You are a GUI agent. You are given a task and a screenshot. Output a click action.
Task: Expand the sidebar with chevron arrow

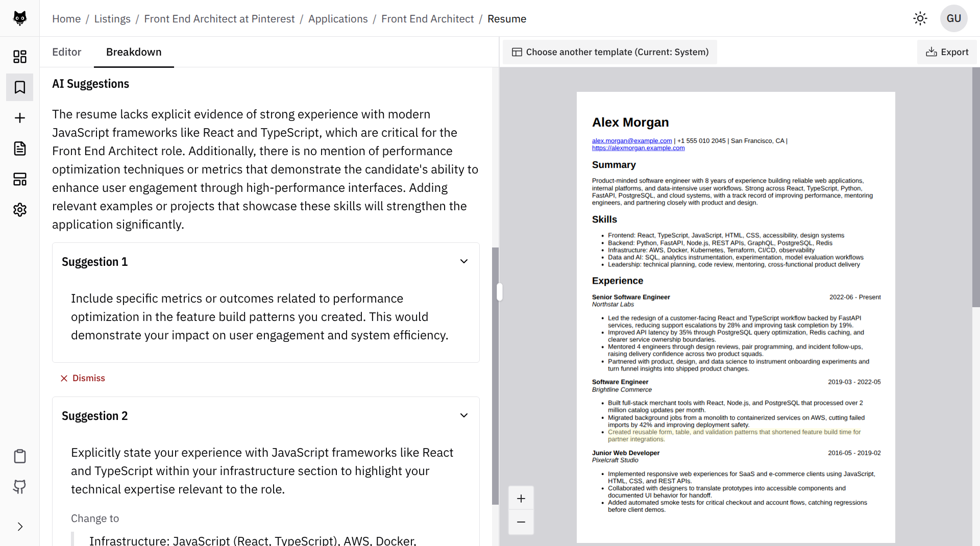(x=19, y=527)
